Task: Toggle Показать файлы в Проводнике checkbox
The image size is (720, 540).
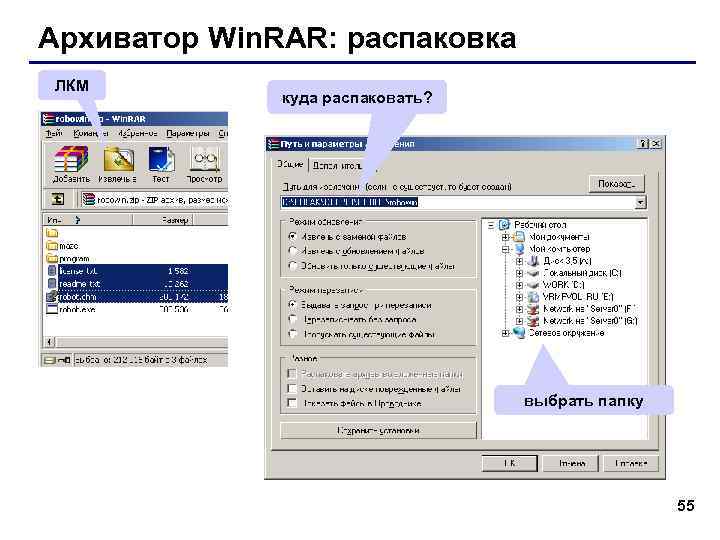Action: [292, 403]
